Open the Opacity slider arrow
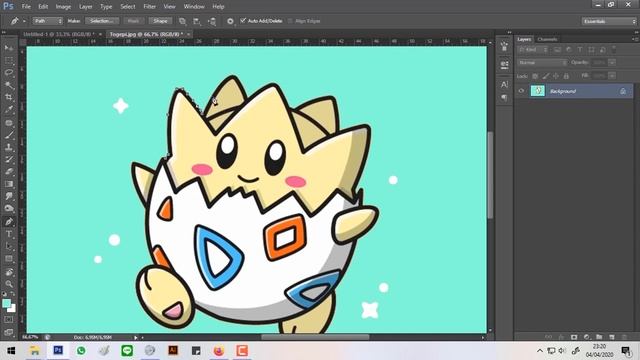 point(612,62)
